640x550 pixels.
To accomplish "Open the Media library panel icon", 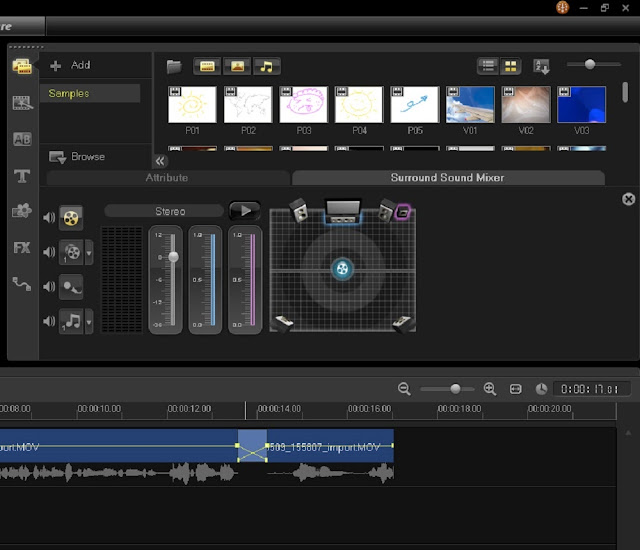I will click(x=22, y=67).
